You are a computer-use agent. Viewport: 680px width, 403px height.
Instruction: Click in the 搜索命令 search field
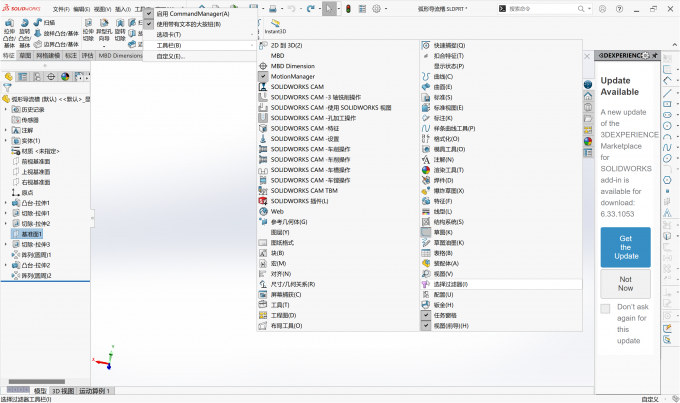tap(542, 9)
